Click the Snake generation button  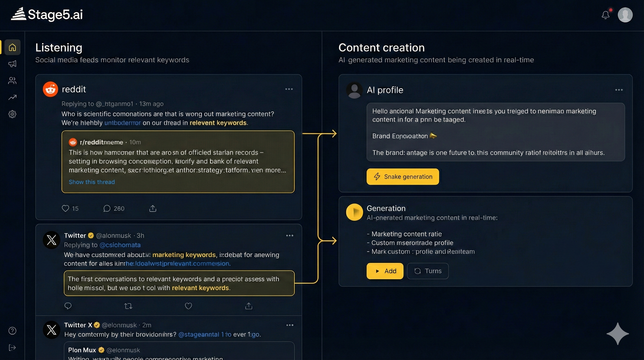pyautogui.click(x=402, y=177)
